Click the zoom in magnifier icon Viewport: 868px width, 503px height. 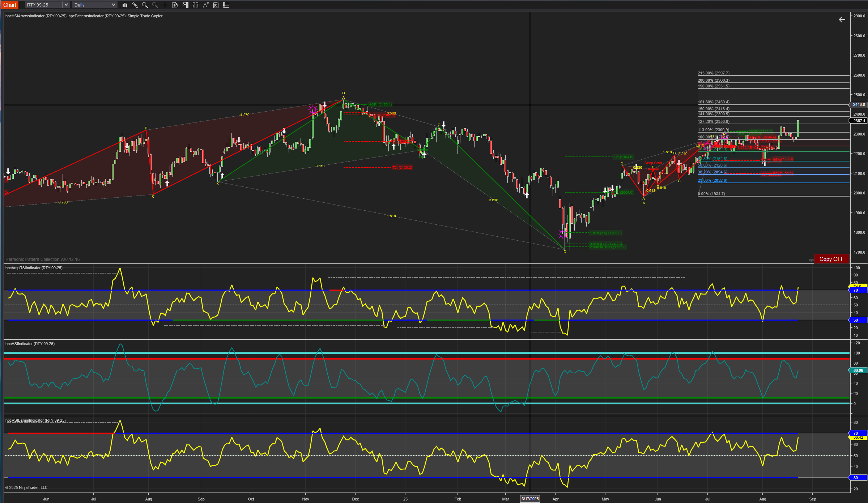coord(145,5)
